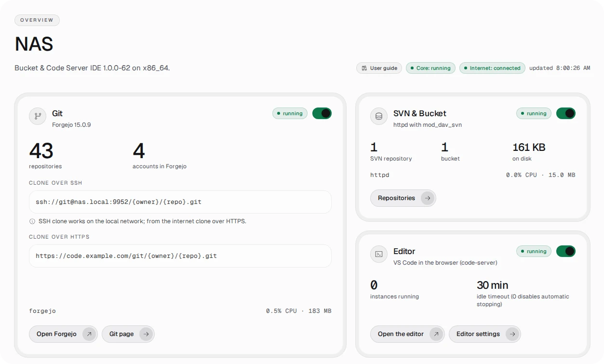Click the Forgejo 15.0.9 version text
The height and width of the screenshot is (364, 604).
71,125
